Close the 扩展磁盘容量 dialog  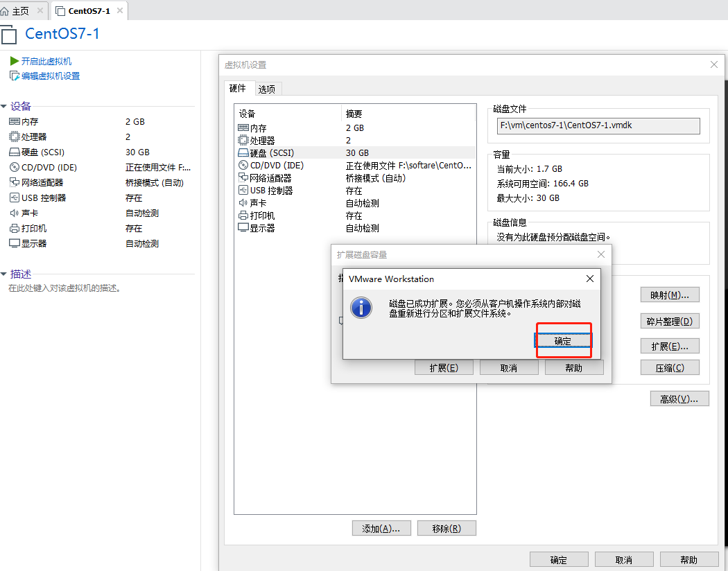[601, 254]
